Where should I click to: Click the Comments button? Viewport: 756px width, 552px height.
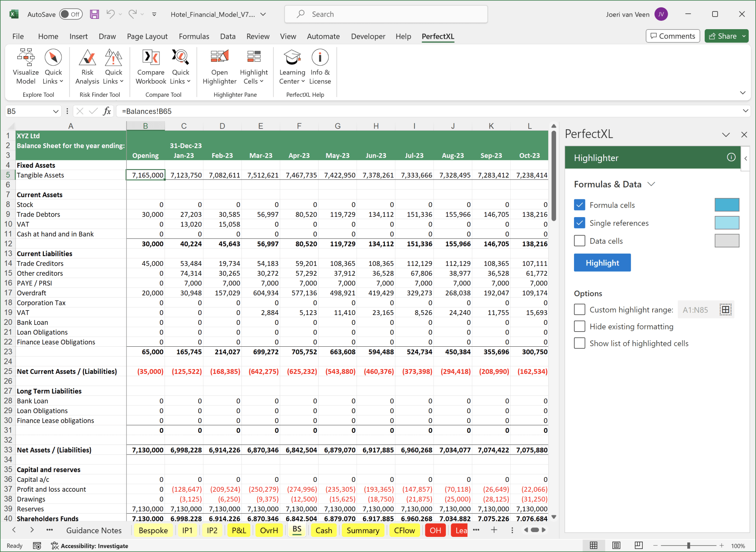pos(672,36)
